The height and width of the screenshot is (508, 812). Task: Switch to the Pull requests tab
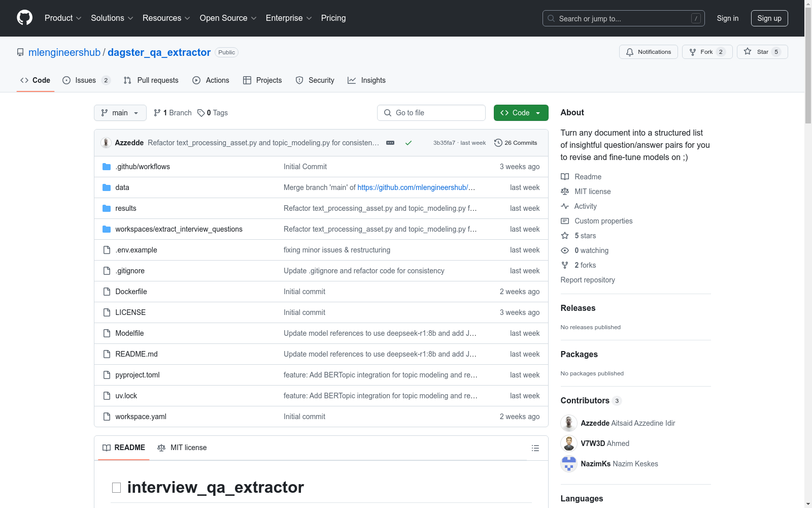coord(151,80)
